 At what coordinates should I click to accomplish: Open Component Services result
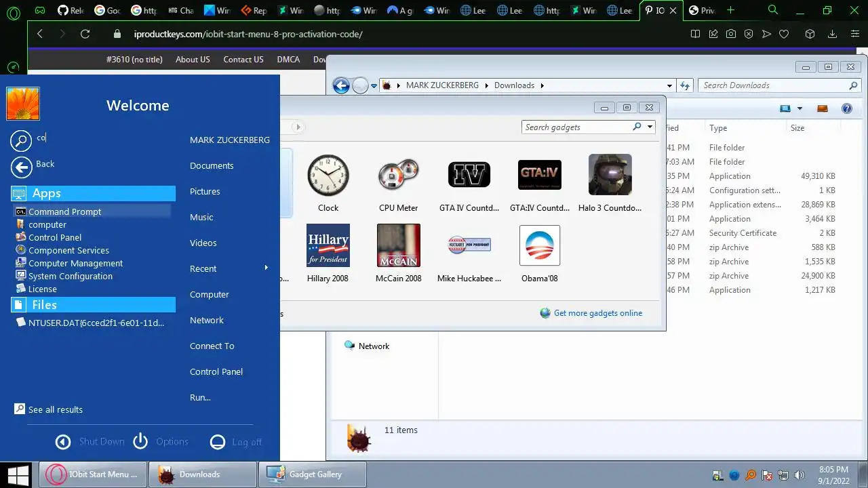(x=68, y=250)
